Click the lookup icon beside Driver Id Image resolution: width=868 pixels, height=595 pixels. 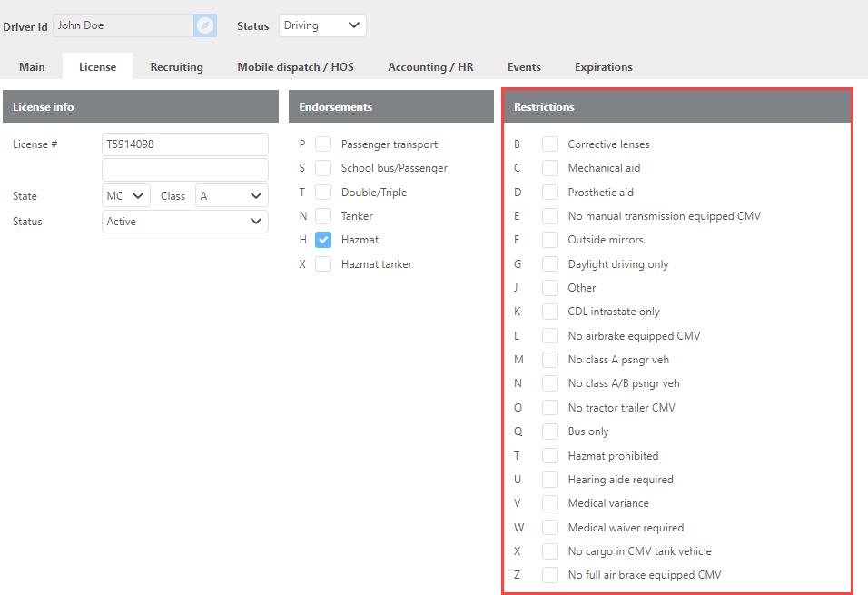205,25
